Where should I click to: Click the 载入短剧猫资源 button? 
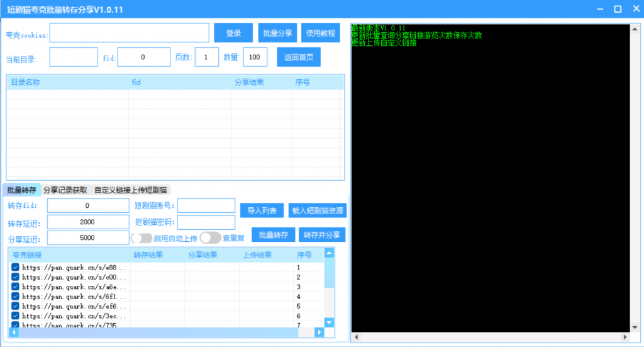[318, 210]
